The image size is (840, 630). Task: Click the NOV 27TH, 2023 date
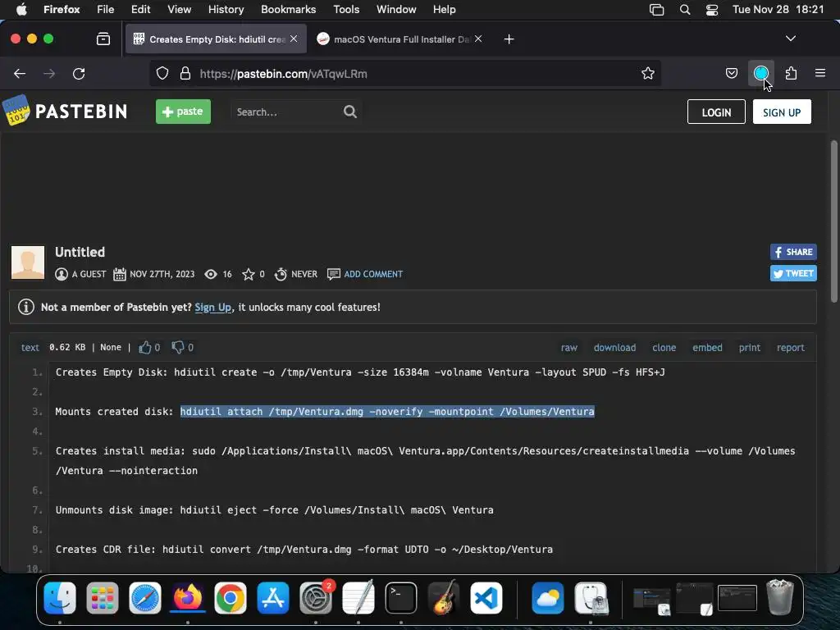point(162,274)
